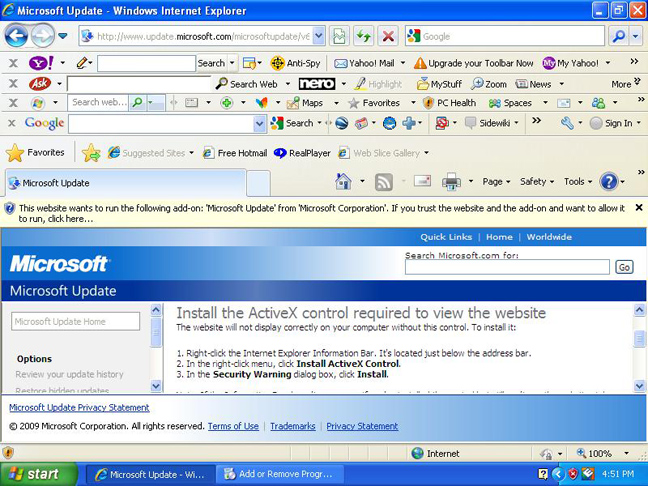This screenshot has width=648, height=486.
Task: Open News on Ask toolbar
Action: coord(534,84)
